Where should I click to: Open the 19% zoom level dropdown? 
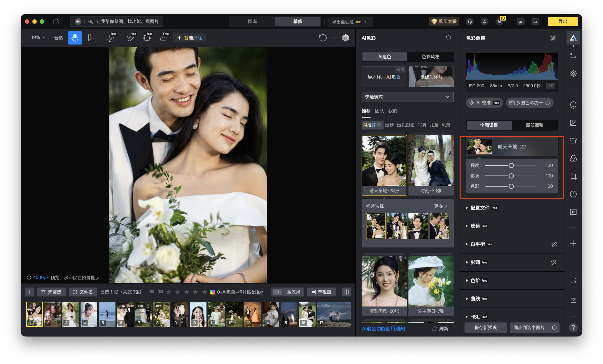[38, 37]
